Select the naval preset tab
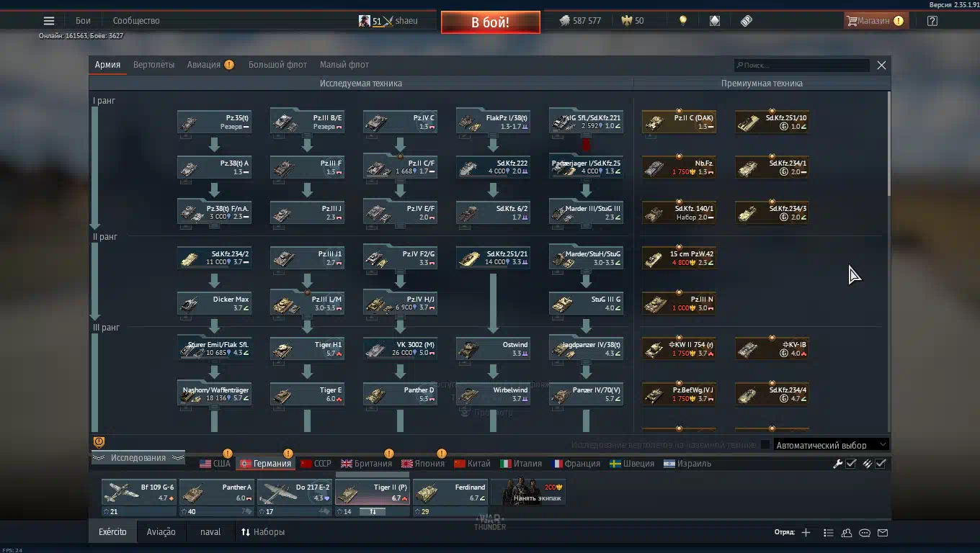This screenshot has height=553, width=980. tap(210, 532)
